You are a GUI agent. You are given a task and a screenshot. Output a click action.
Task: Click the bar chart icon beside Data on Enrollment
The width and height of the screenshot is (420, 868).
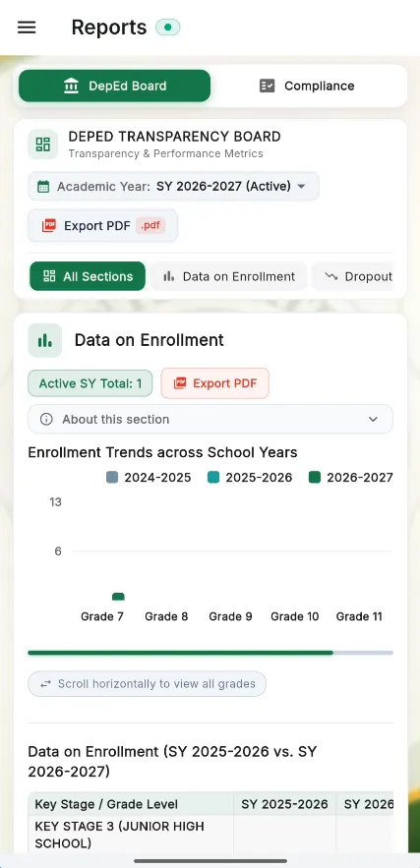pyautogui.click(x=45, y=340)
